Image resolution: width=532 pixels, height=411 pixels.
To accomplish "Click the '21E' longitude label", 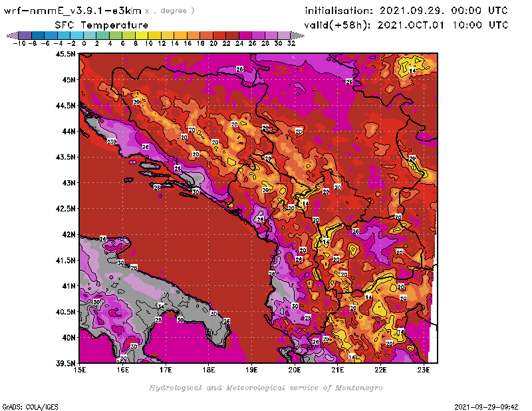I will click(x=338, y=370).
